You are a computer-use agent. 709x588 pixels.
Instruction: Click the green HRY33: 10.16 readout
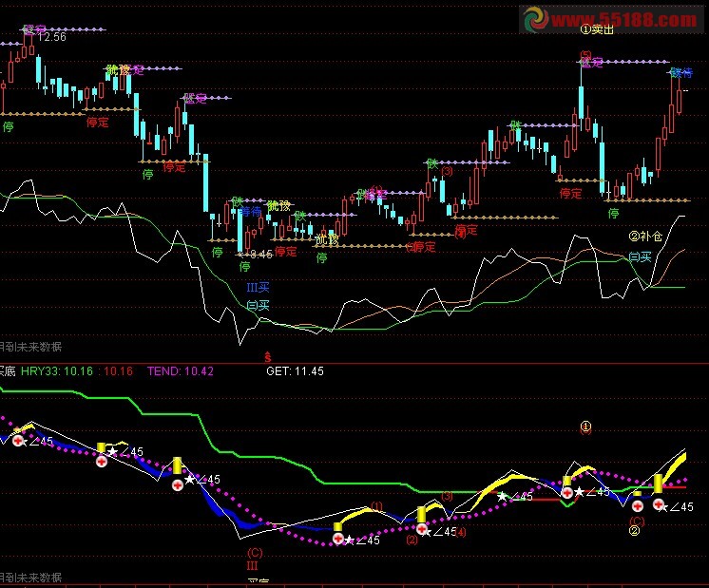(57, 371)
